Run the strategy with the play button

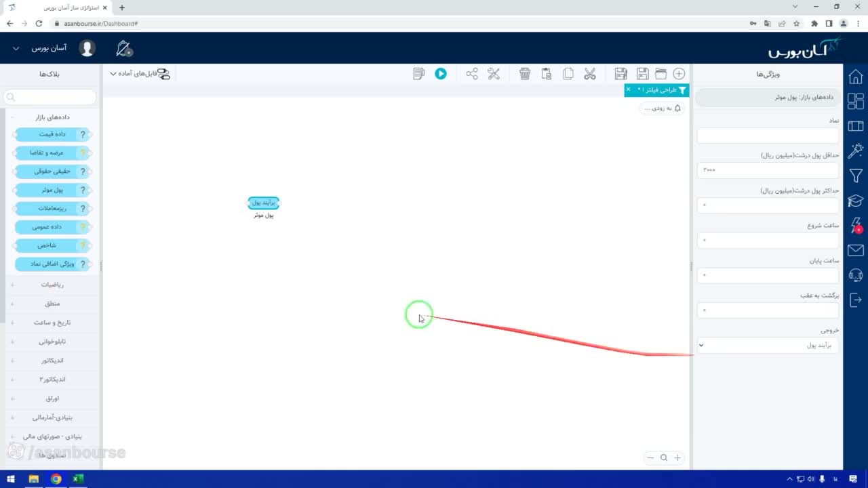pyautogui.click(x=441, y=73)
